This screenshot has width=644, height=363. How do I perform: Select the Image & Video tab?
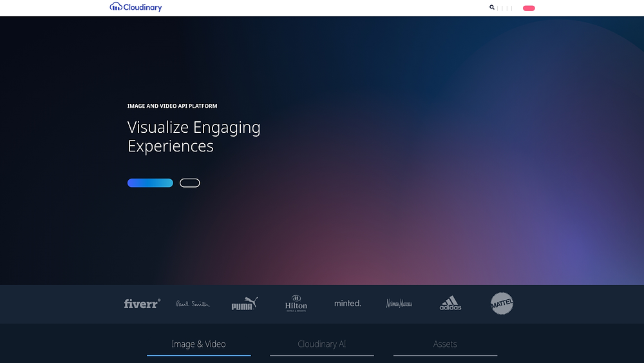[199, 344]
